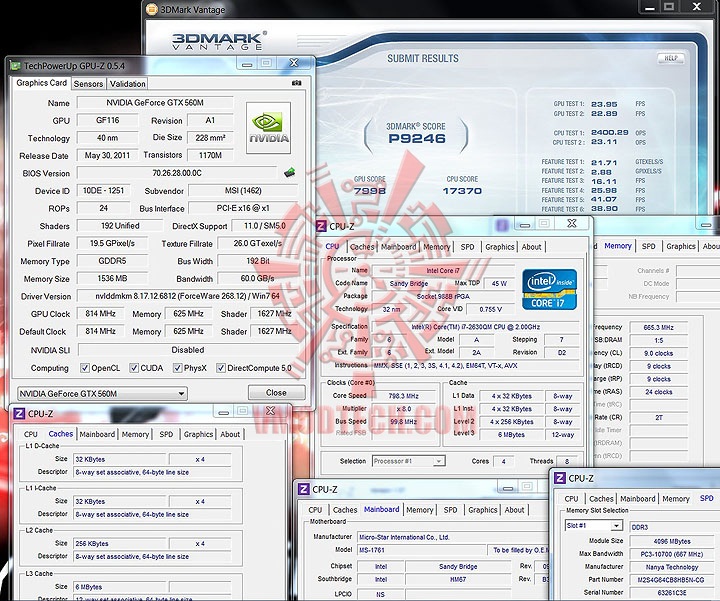Viewport: 720px width, 601px height.
Task: Open the Memory tab in the CPU-Z Caches window
Action: pos(135,434)
